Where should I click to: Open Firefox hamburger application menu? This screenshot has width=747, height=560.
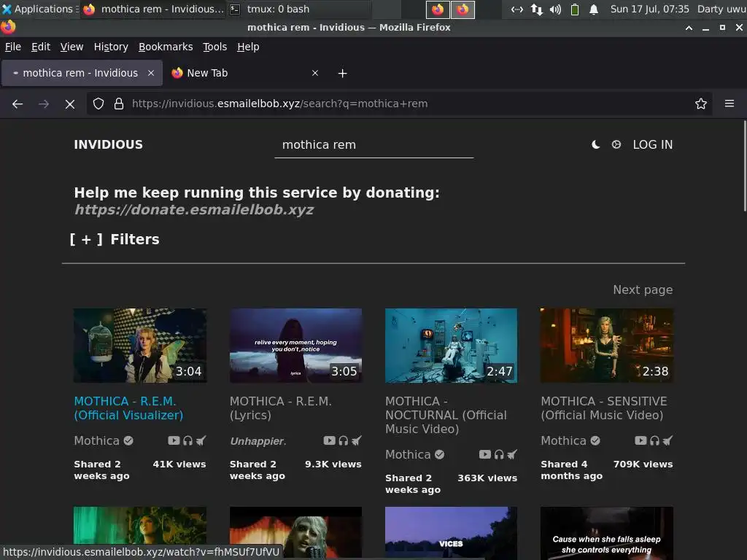729,104
